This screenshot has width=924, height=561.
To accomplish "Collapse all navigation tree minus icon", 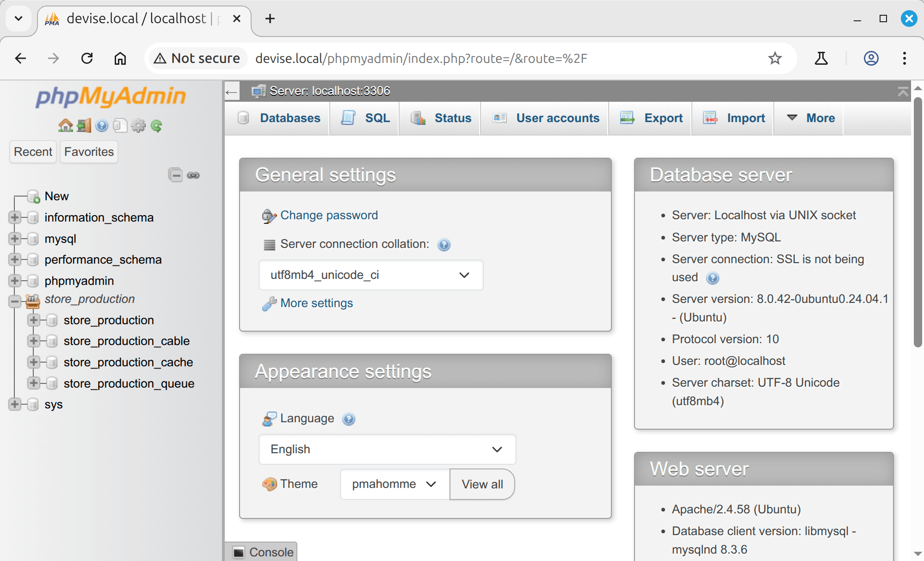I will 175,175.
